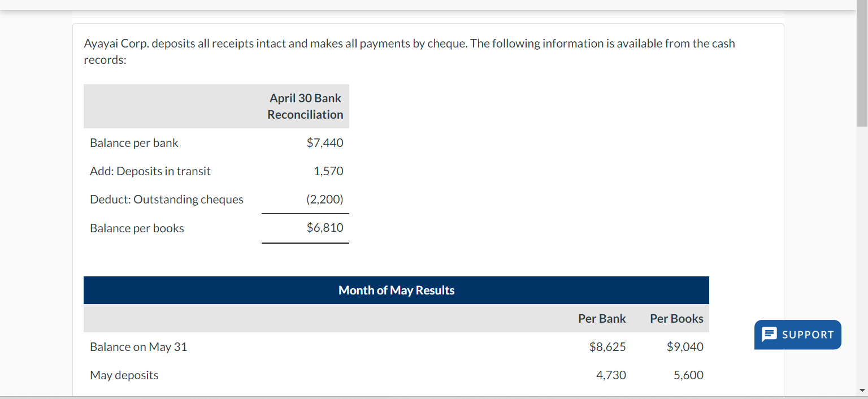
Task: Click the Per Bank column heading
Action: tap(601, 318)
